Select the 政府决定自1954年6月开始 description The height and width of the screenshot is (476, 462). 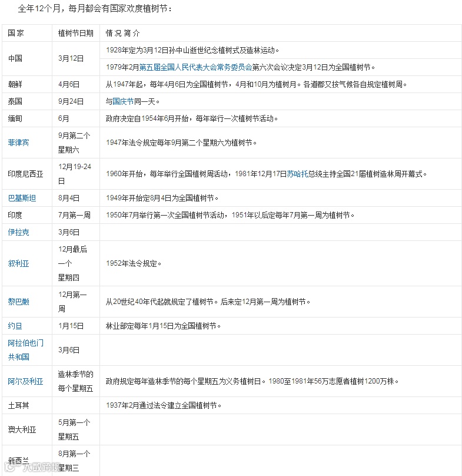tap(192, 118)
